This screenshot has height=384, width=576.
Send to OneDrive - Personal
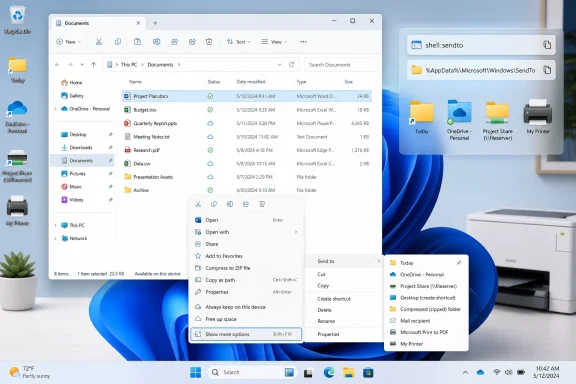point(426,275)
